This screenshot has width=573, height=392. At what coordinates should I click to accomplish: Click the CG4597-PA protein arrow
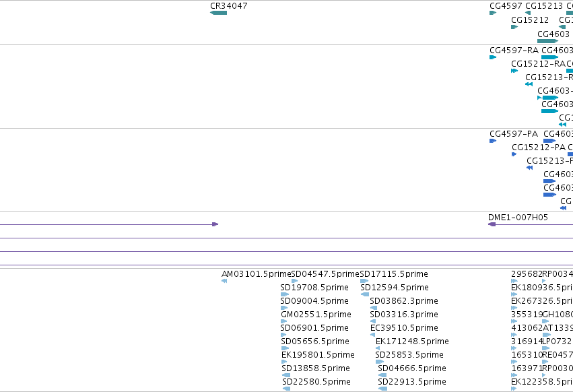[x=493, y=141]
